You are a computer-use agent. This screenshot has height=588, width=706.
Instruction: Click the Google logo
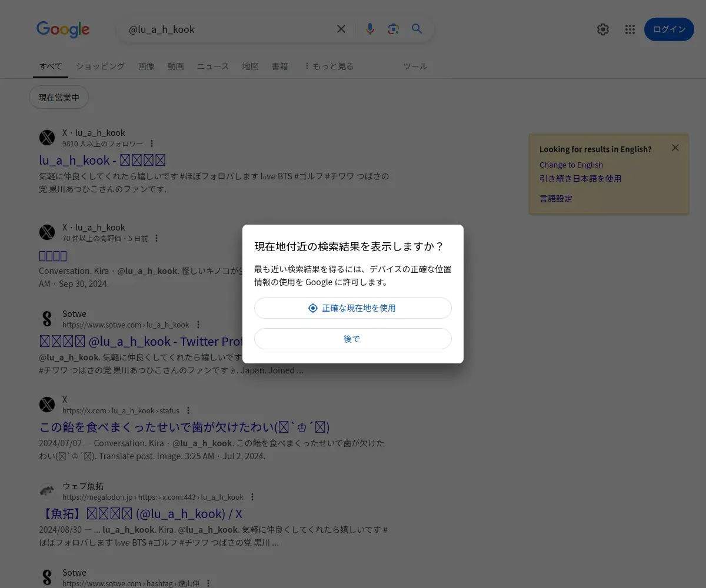63,29
